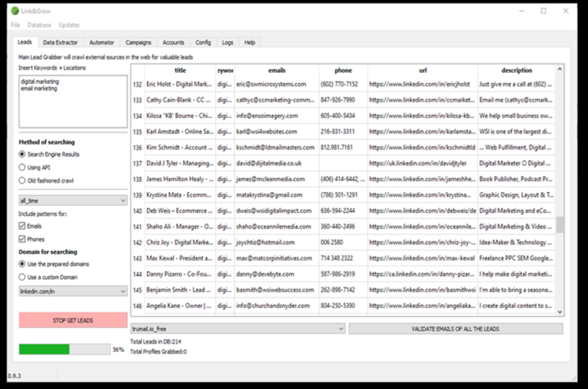Expand the all_time period dropdown
Screen dimensions: 588x389
73,200
